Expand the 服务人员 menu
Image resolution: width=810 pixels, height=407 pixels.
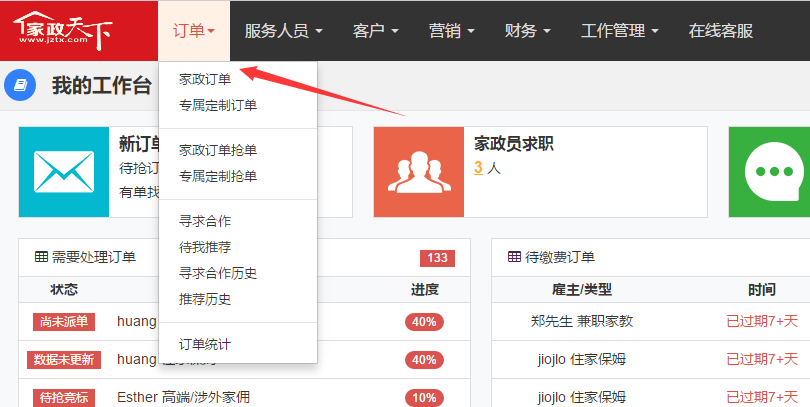click(x=284, y=31)
